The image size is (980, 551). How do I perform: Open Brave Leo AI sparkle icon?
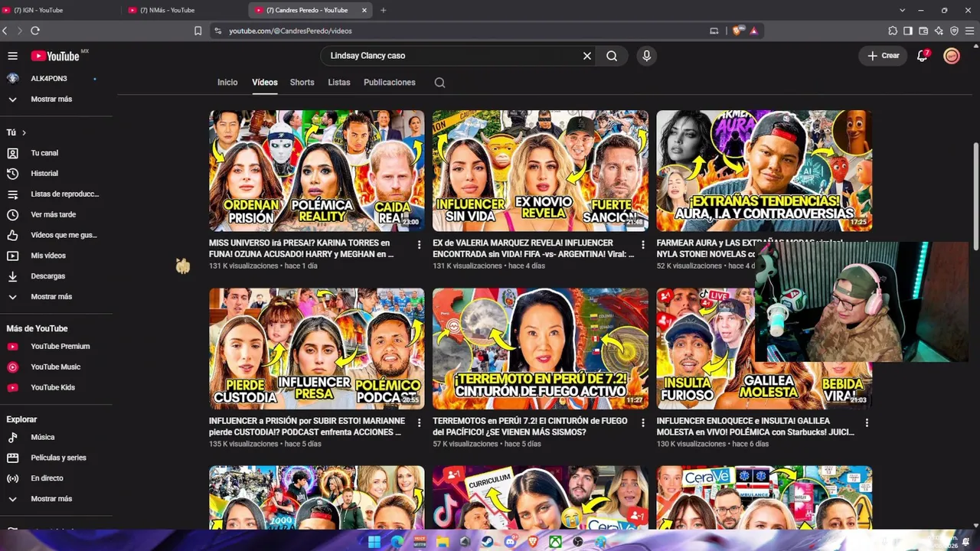click(939, 31)
